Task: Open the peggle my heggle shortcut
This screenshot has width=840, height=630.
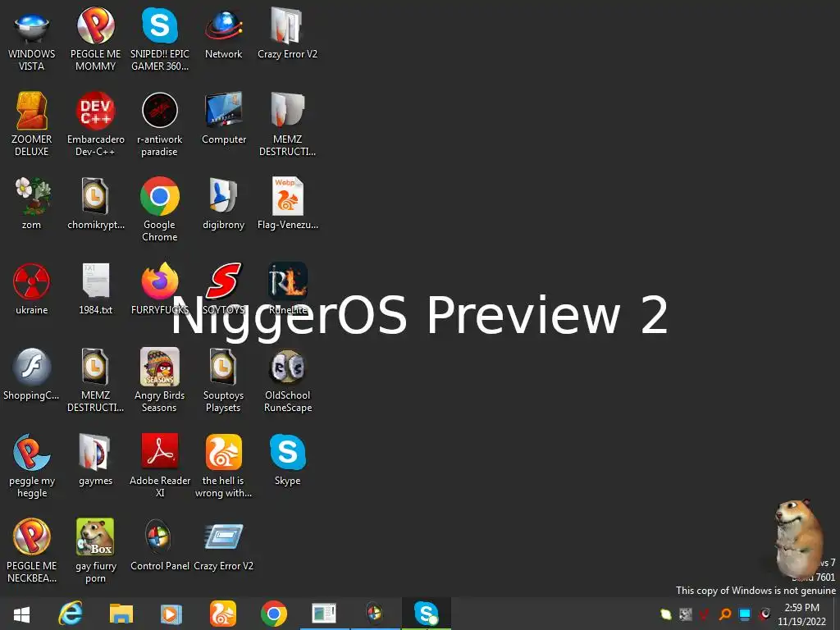Action: (x=31, y=465)
